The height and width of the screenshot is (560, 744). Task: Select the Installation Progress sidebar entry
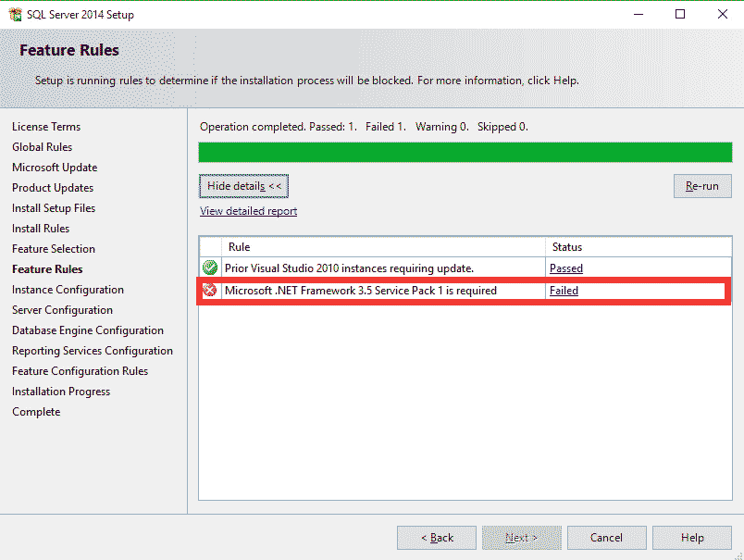point(61,391)
